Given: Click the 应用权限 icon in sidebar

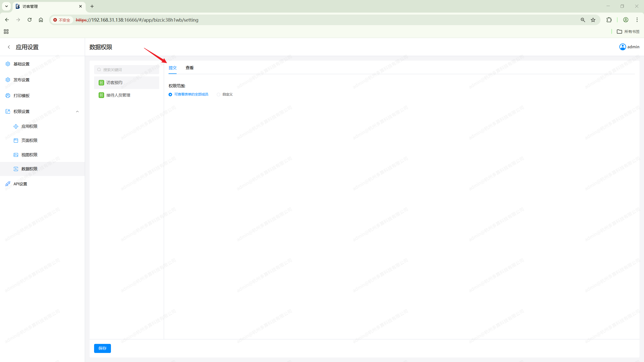Looking at the screenshot, I should [16, 126].
